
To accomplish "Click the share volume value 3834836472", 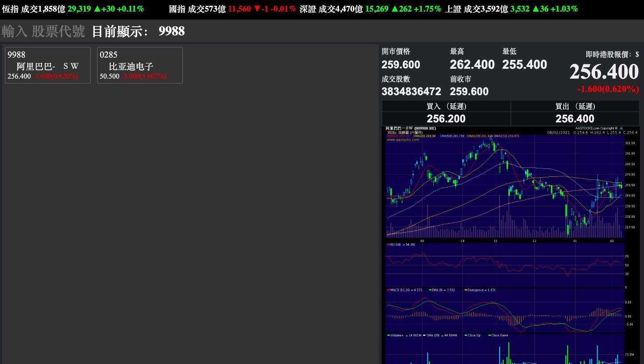I will pyautogui.click(x=411, y=92).
